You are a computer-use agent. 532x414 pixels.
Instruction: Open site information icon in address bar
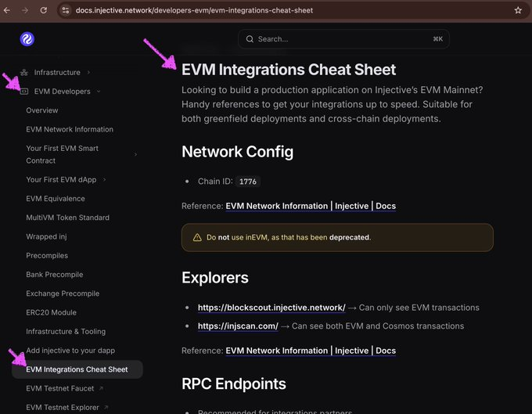click(x=66, y=10)
